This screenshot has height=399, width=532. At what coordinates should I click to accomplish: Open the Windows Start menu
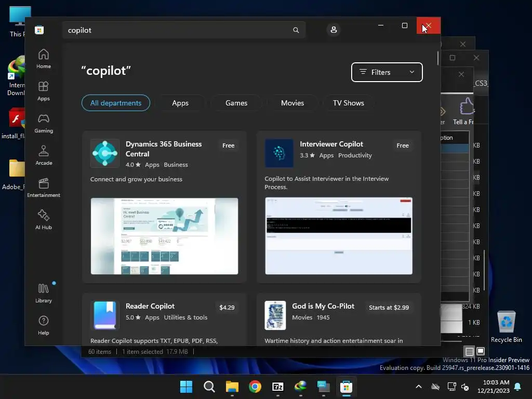click(187, 387)
